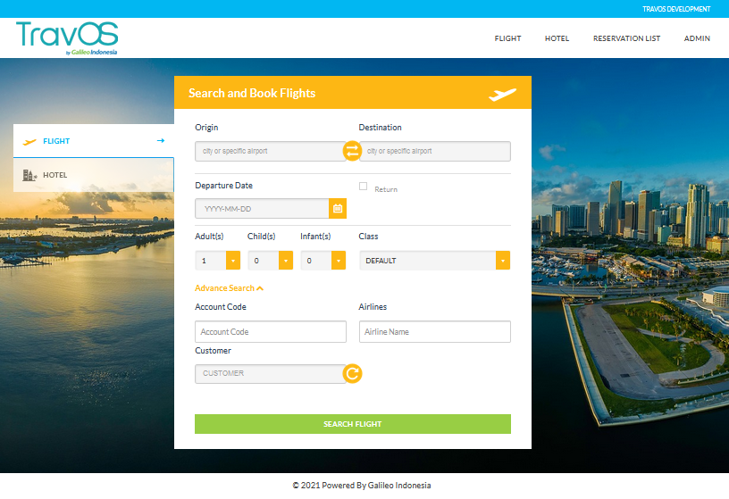Image resolution: width=729 pixels, height=499 pixels.
Task: Focus the Destination airport field
Action: pos(435,151)
